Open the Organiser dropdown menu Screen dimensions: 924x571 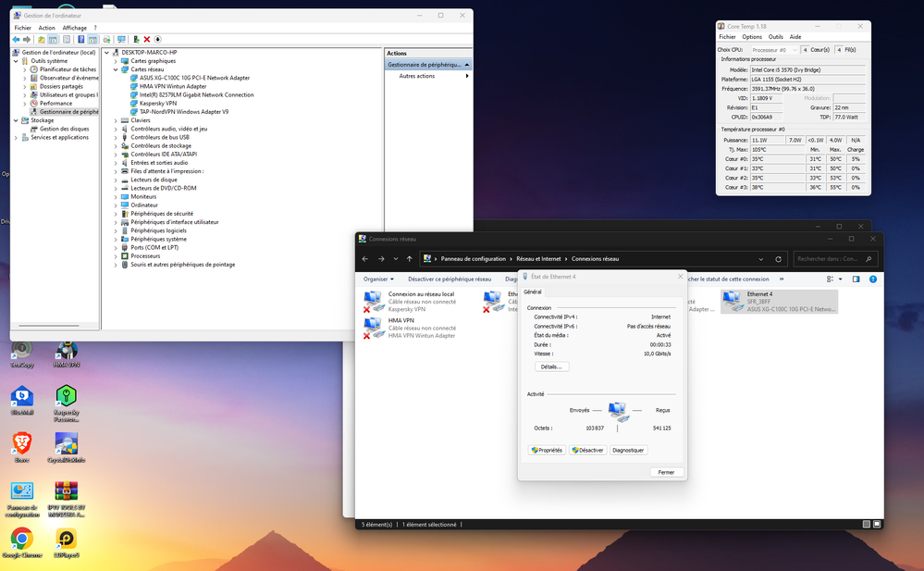click(378, 279)
